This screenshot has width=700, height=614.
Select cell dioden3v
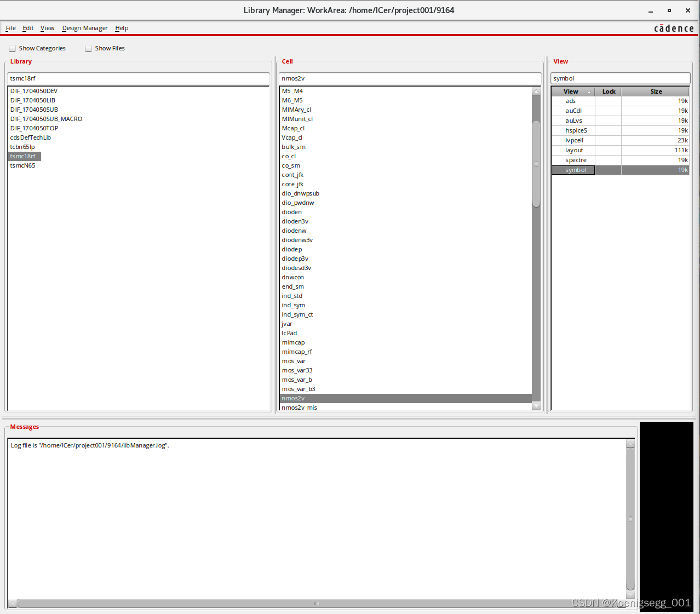pyautogui.click(x=295, y=221)
